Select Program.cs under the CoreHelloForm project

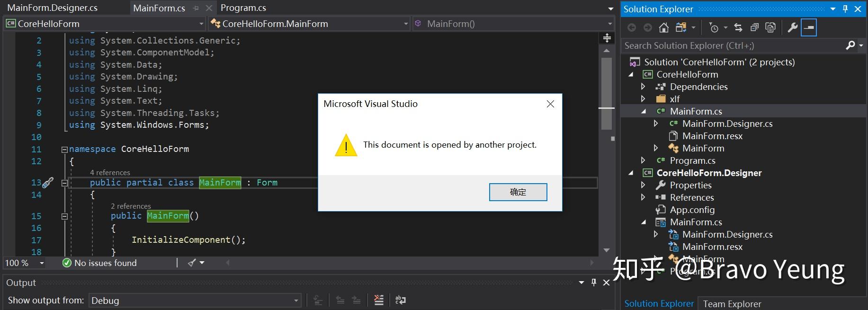coord(692,160)
